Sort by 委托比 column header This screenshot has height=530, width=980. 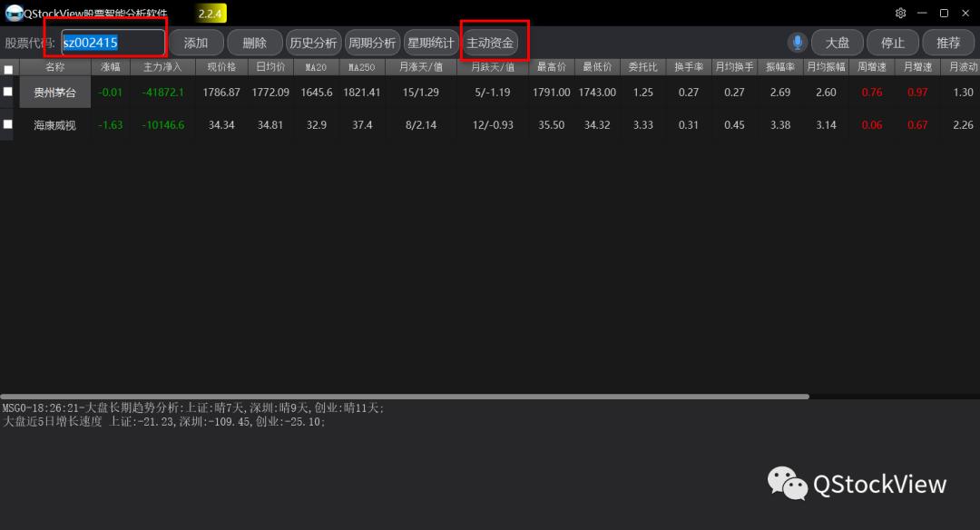pyautogui.click(x=642, y=67)
